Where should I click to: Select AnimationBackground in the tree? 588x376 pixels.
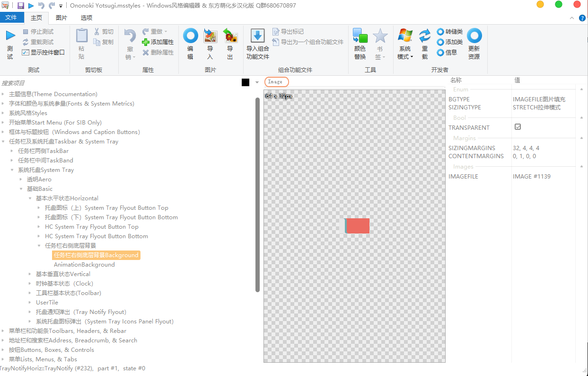tap(85, 264)
